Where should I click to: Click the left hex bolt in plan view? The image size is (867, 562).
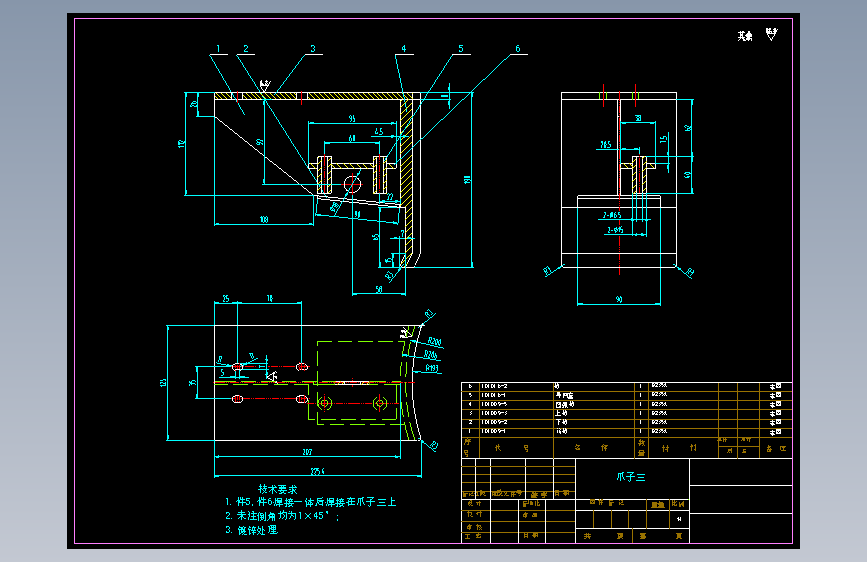[x=325, y=403]
